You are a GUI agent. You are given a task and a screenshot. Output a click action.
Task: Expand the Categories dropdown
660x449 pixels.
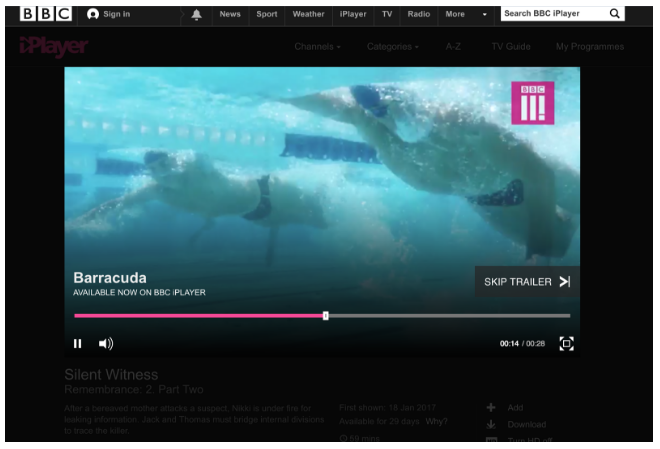[393, 47]
